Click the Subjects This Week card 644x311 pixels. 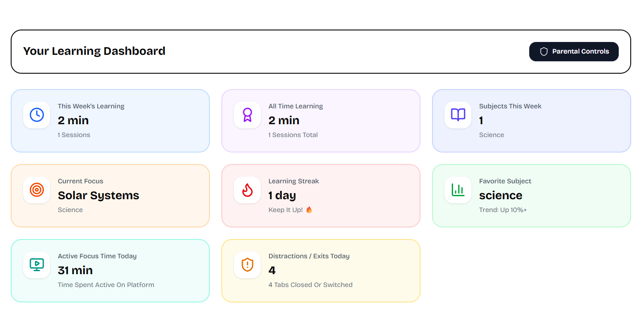531,120
